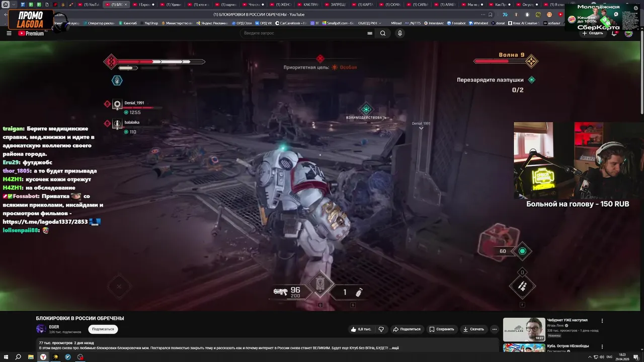The height and width of the screenshot is (362, 644).
Task: Bookmark this page in address bar
Action: pyautogui.click(x=490, y=15)
